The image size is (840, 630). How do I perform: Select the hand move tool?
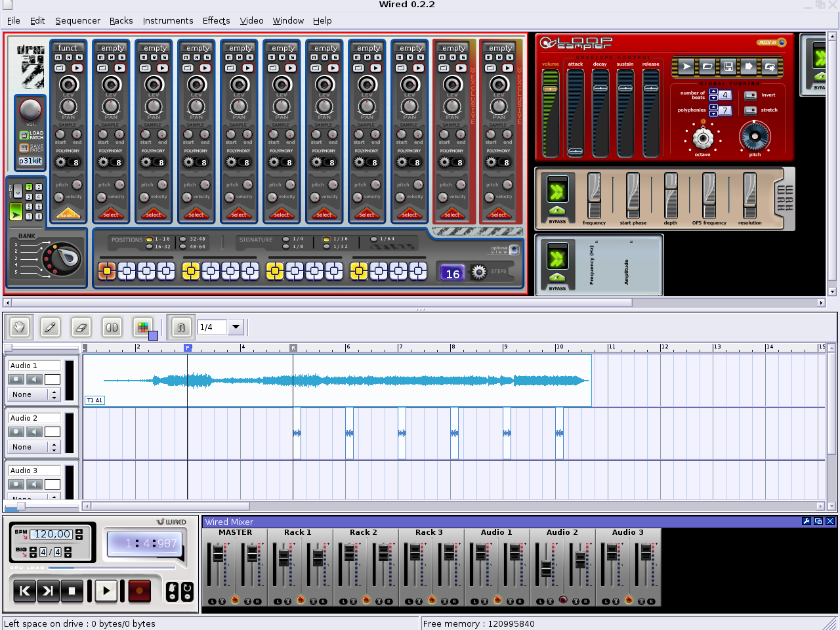click(19, 327)
